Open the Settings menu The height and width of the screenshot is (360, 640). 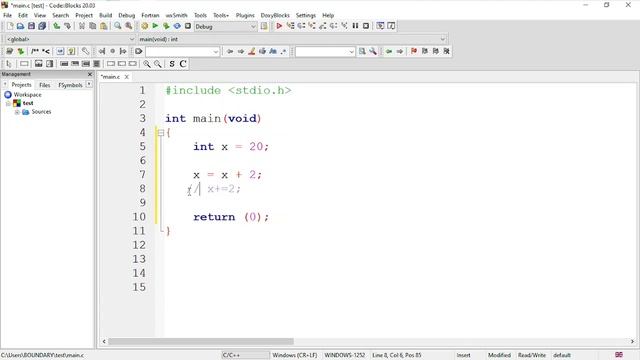pyautogui.click(x=306, y=15)
